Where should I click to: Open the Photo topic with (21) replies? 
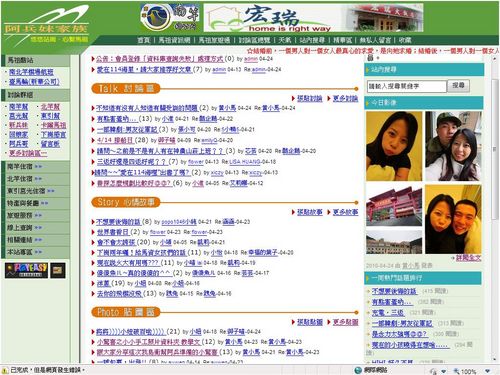coord(130,331)
